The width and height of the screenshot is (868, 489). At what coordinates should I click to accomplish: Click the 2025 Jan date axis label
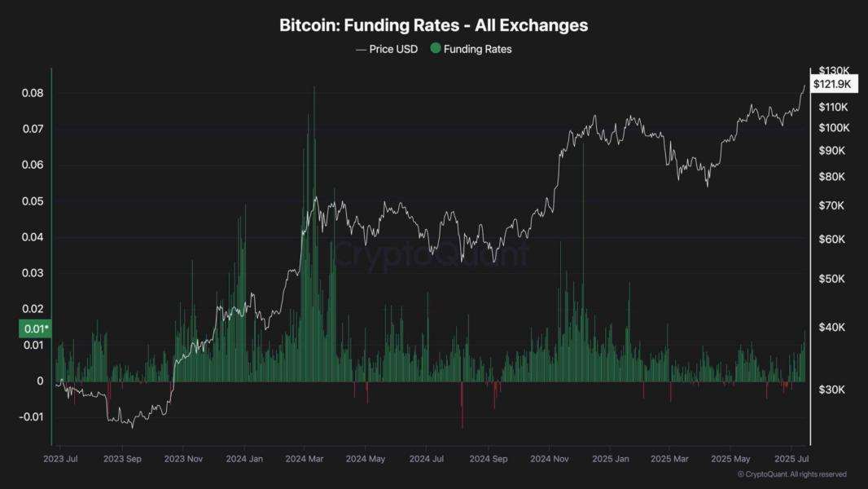pos(611,459)
